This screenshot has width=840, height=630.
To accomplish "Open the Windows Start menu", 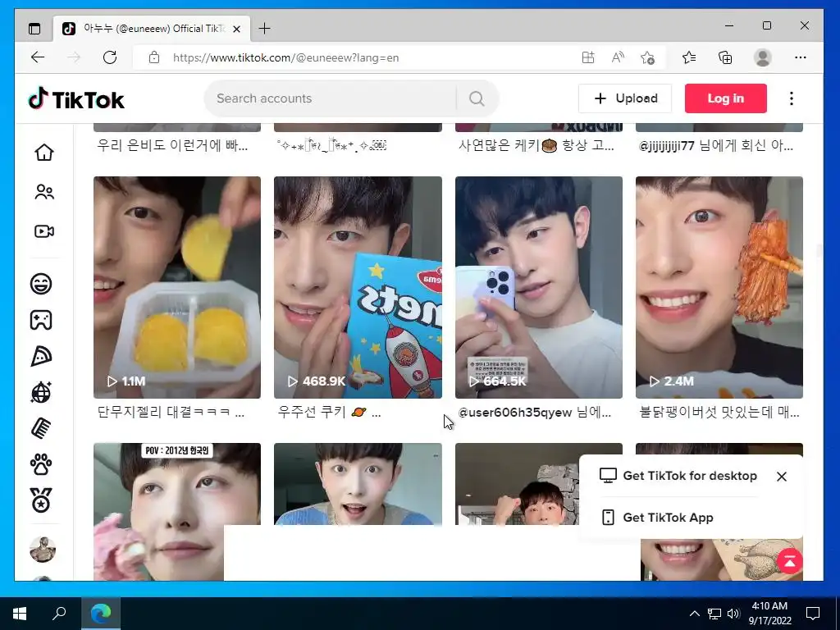I will (20, 613).
